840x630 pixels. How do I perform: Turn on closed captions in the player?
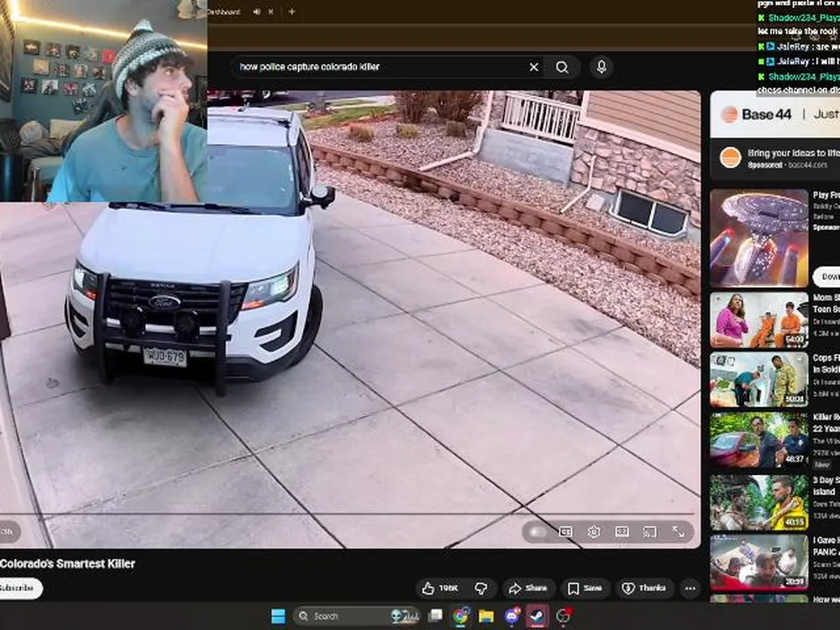tap(566, 531)
